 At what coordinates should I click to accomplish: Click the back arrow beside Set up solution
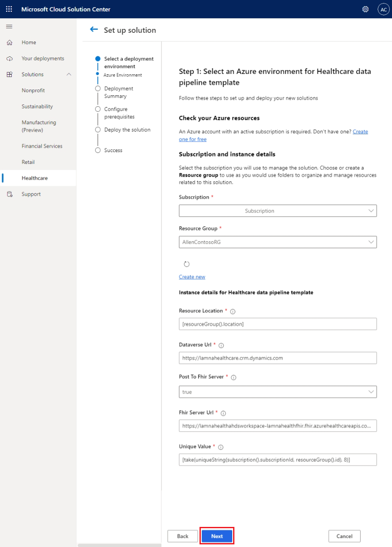(93, 29)
